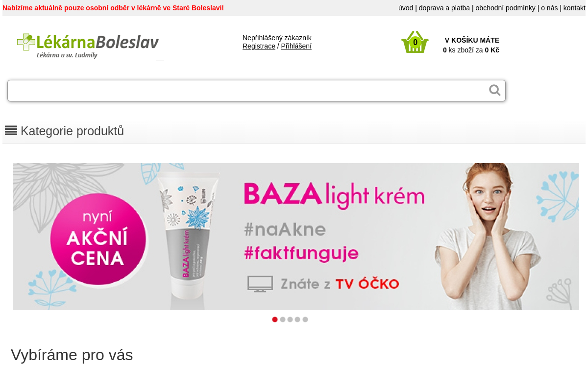Screen dimensions: 588x392
Task: Open the green shopping basket icon
Action: (x=415, y=42)
